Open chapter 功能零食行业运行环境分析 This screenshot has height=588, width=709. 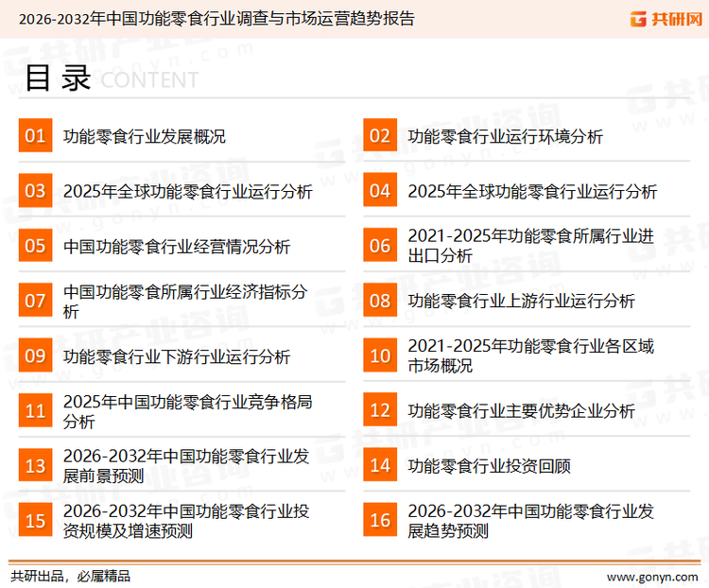tap(505, 136)
